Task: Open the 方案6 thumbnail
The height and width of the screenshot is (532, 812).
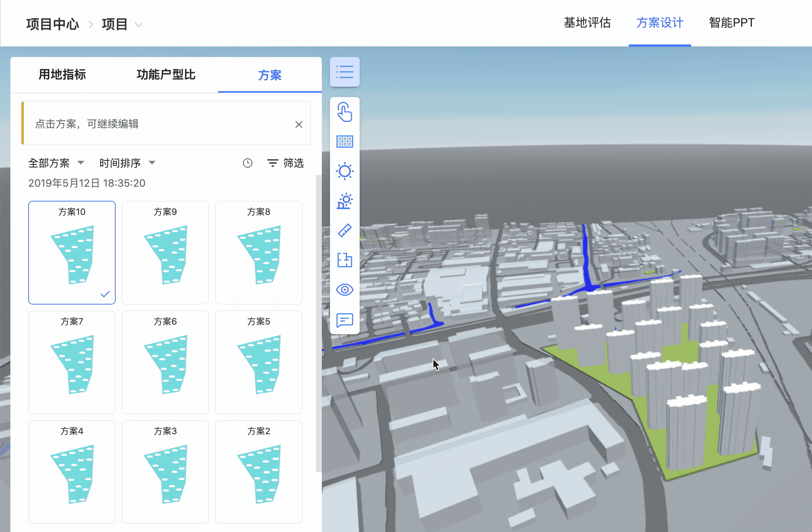Action: coord(165,362)
